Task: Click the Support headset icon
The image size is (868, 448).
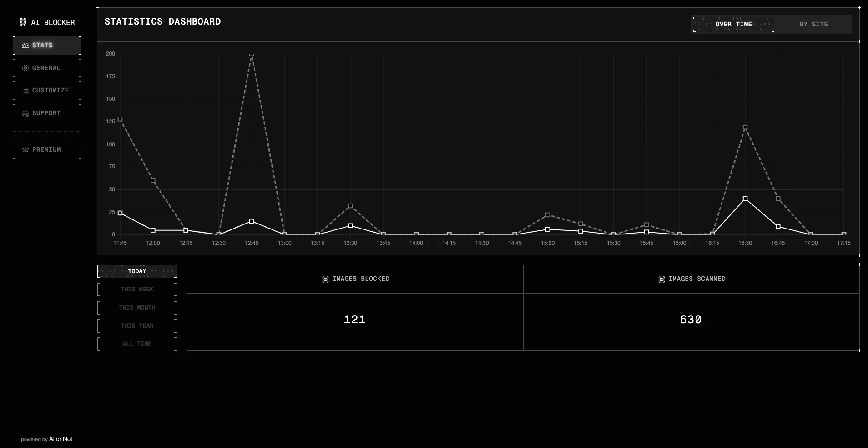Action: coord(25,113)
